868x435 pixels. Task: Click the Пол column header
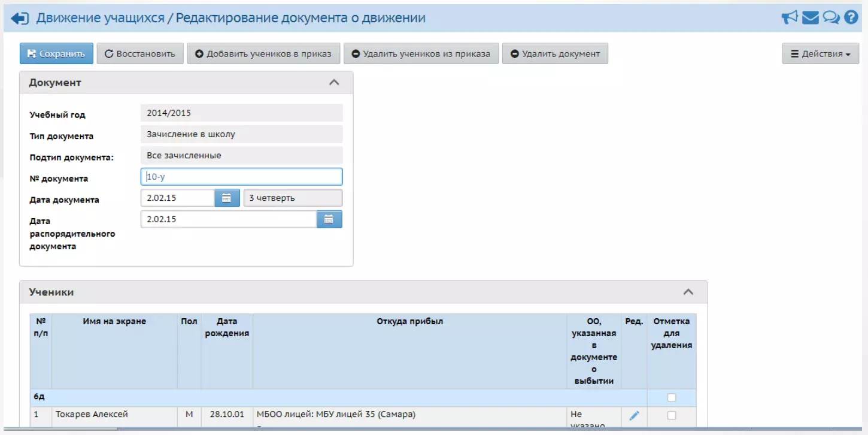point(189,351)
